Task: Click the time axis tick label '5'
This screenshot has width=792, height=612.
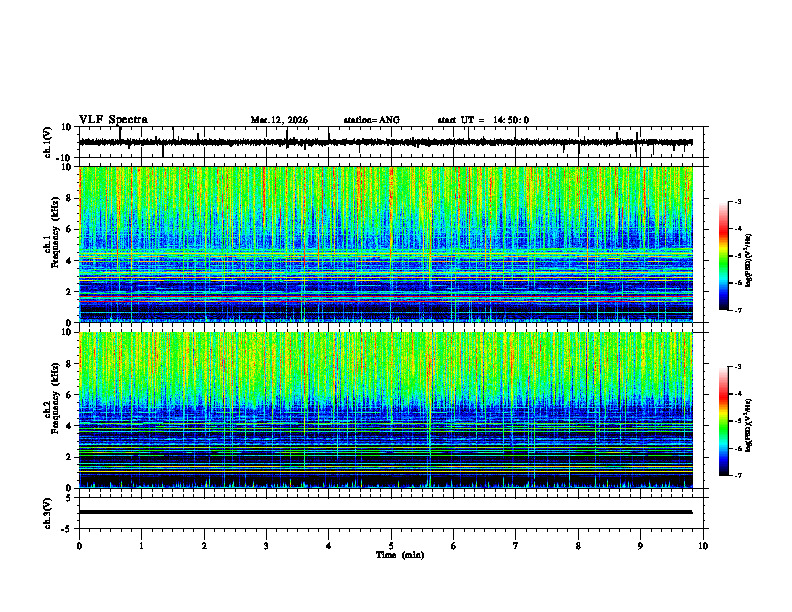Action: (x=391, y=546)
